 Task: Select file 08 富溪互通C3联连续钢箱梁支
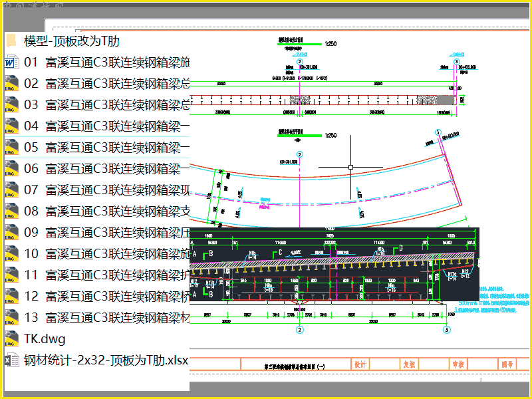tap(97, 211)
